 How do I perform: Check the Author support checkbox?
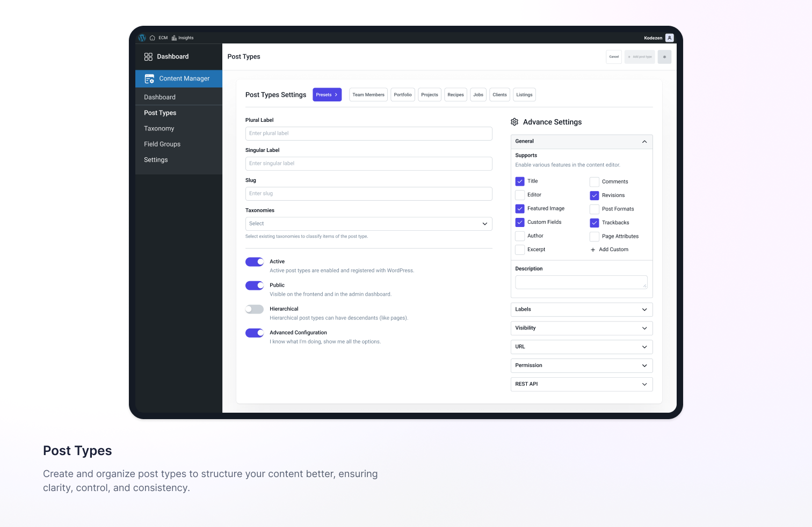pyautogui.click(x=520, y=236)
